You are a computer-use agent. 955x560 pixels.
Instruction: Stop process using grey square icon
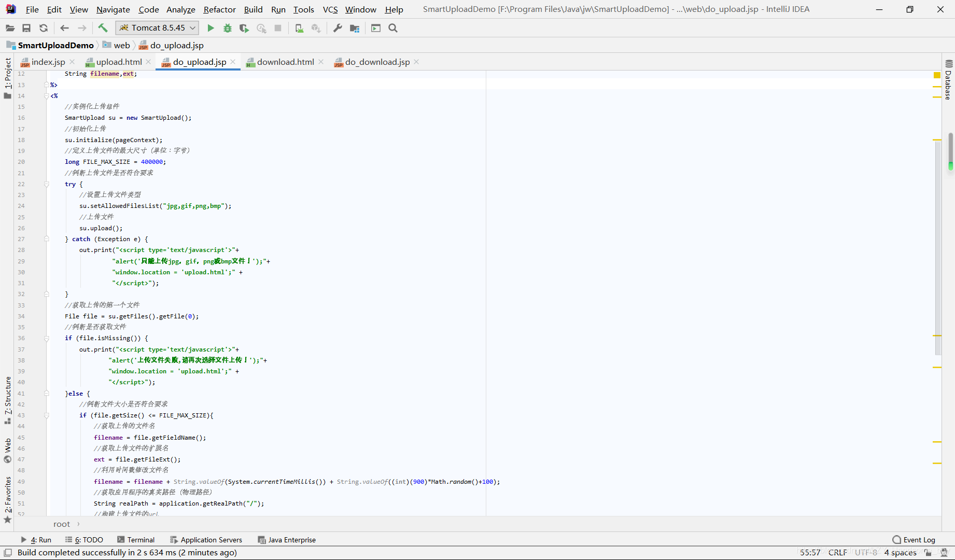click(x=278, y=28)
